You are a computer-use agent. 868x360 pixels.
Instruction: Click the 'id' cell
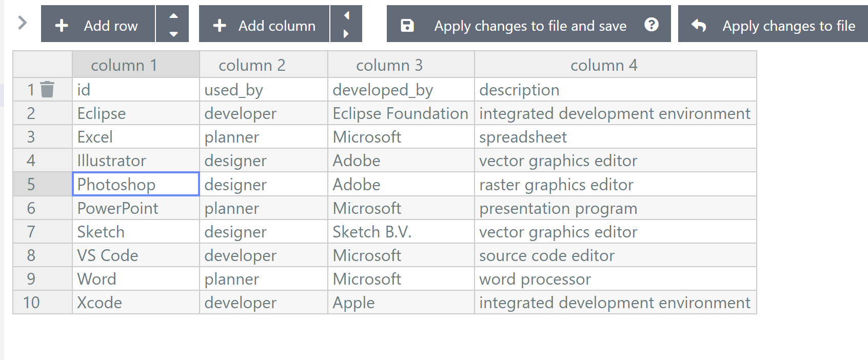coord(136,90)
